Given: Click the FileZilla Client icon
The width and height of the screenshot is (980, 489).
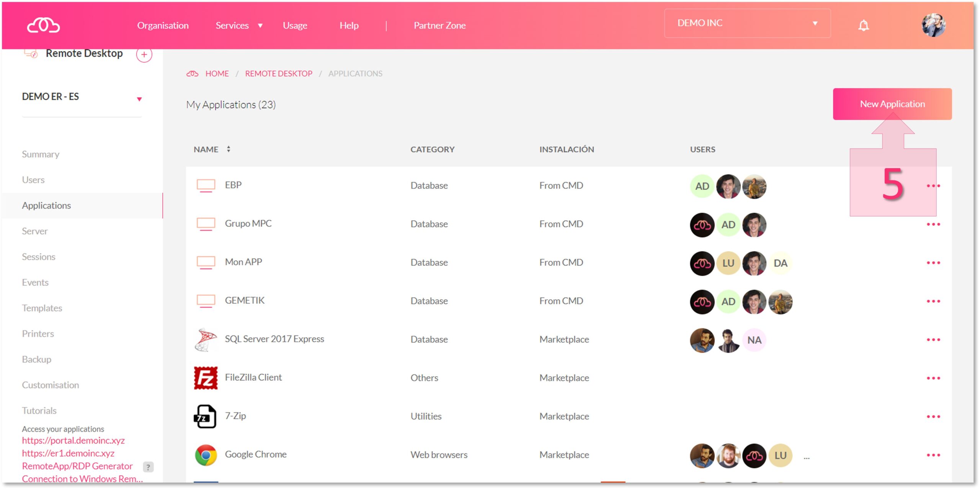Looking at the screenshot, I should pyautogui.click(x=206, y=377).
